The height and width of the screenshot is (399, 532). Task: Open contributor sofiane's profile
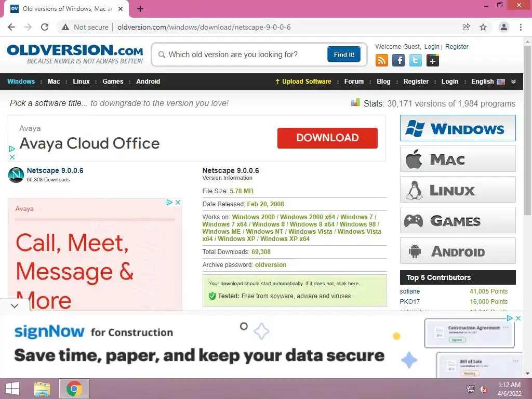[x=409, y=291]
